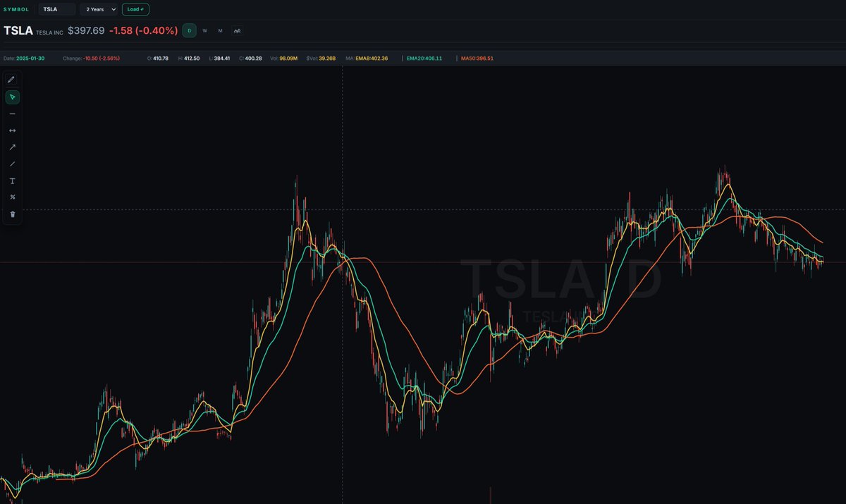The height and width of the screenshot is (504, 846).
Task: Click the date value 2025-01-30
Action: click(30, 58)
